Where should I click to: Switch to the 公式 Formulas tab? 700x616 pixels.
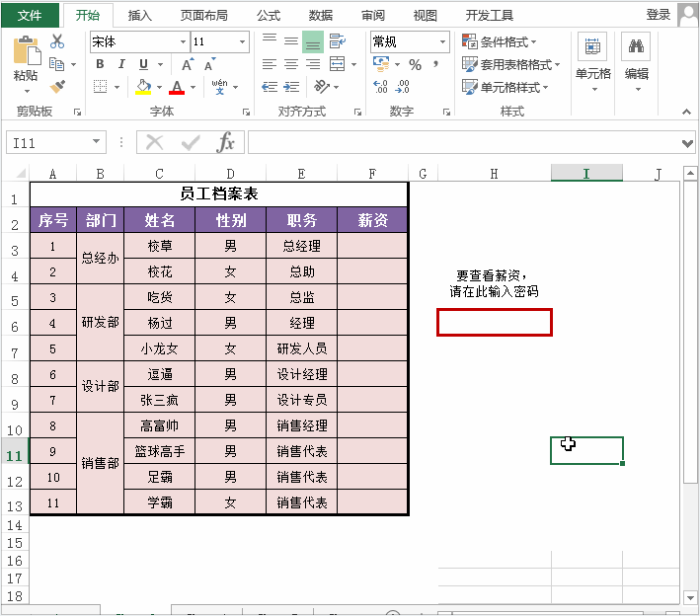269,15
